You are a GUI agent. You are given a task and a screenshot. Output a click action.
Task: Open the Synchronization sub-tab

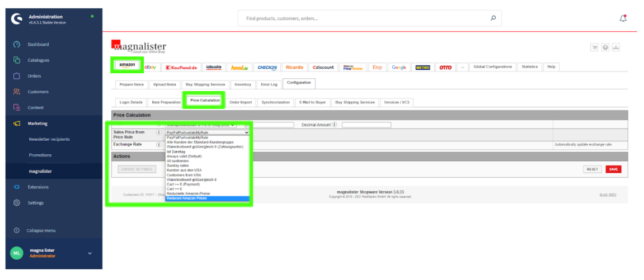click(276, 102)
